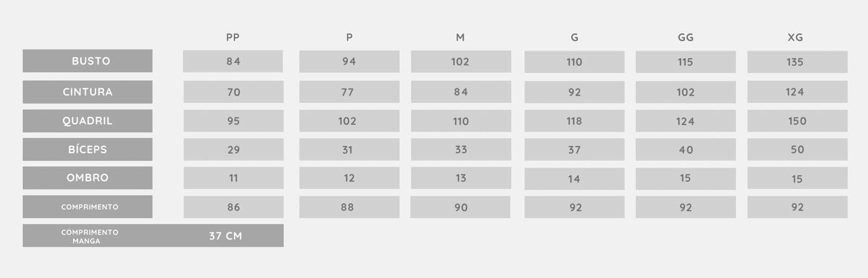This screenshot has height=278, width=868.
Task: Click the OMBRO row label
Action: pyautogui.click(x=87, y=178)
